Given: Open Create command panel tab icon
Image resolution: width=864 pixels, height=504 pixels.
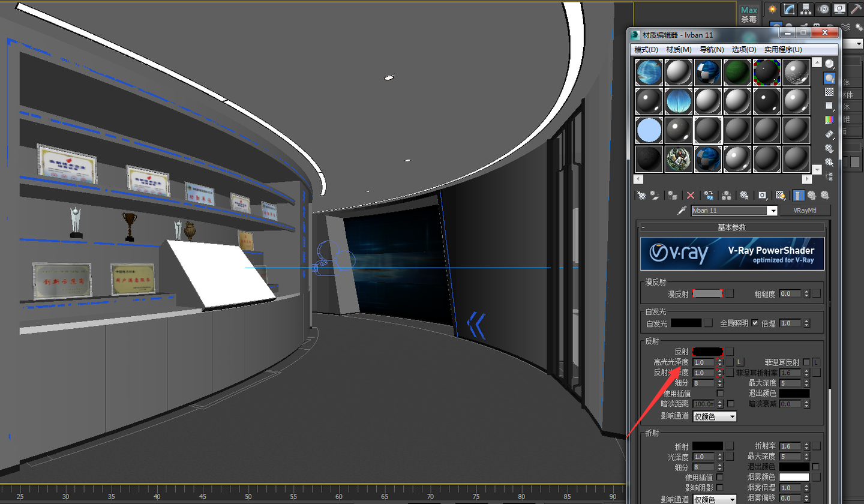Looking at the screenshot, I should click(x=772, y=9).
